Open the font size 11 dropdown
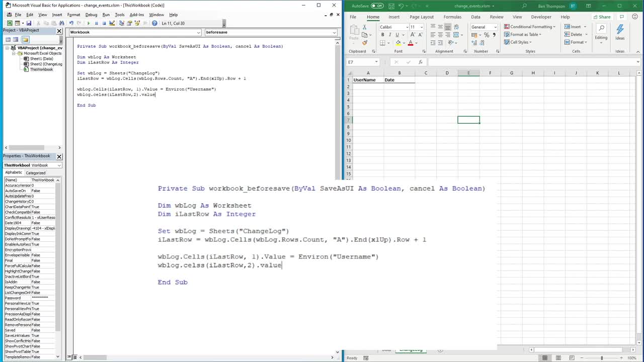 click(422, 27)
